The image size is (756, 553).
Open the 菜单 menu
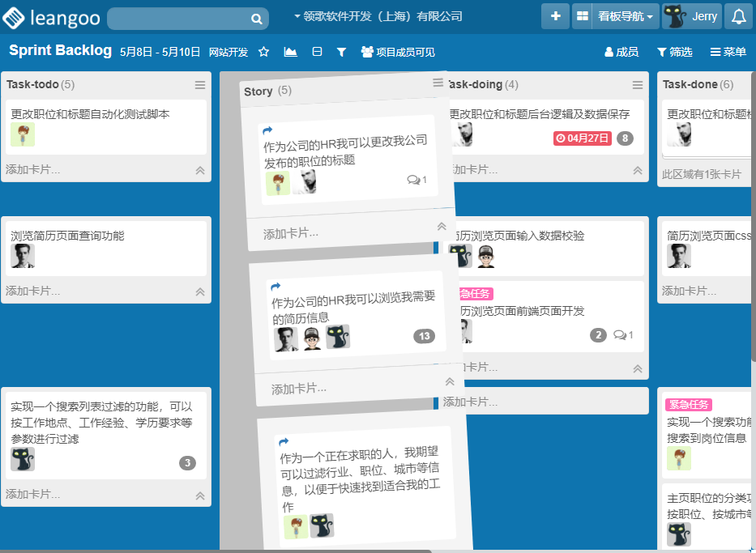click(x=728, y=52)
